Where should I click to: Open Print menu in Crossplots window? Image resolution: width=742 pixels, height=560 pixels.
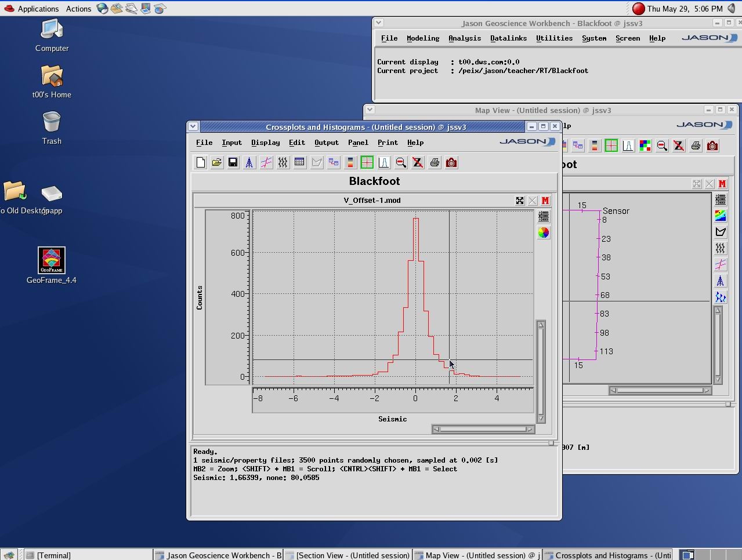pos(388,143)
